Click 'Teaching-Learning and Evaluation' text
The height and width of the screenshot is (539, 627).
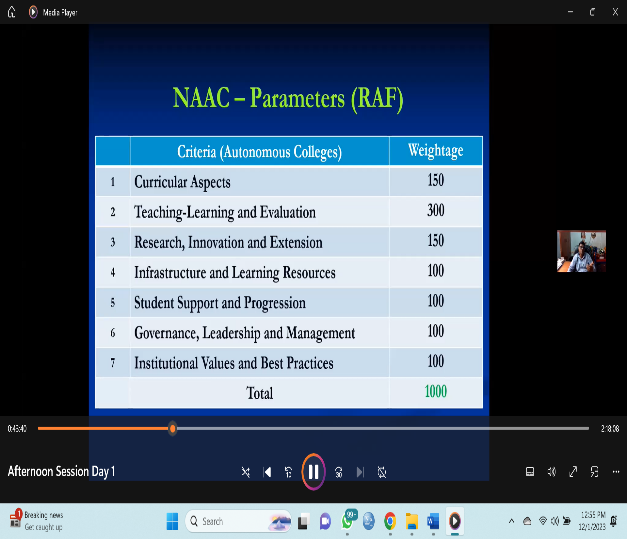tap(225, 212)
